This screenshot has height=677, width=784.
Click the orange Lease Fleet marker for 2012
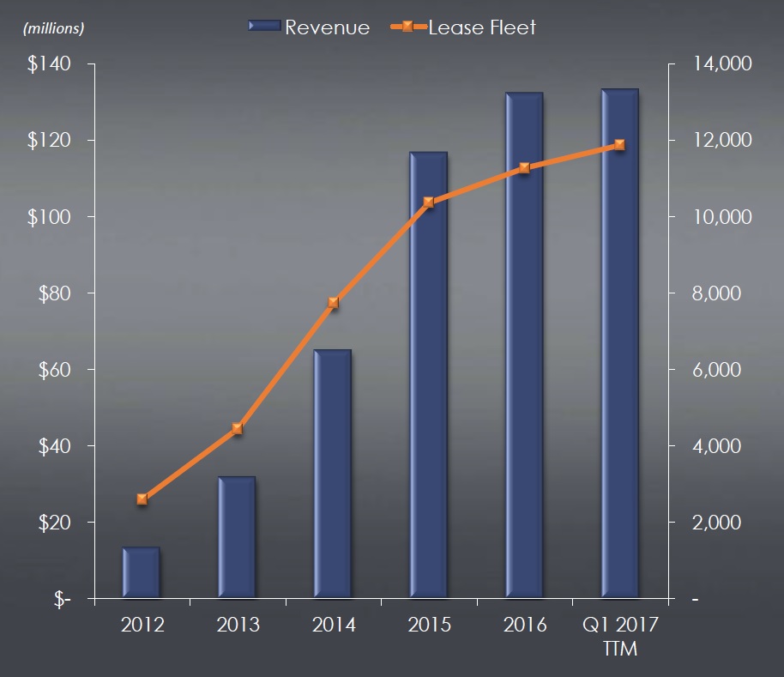tap(142, 499)
